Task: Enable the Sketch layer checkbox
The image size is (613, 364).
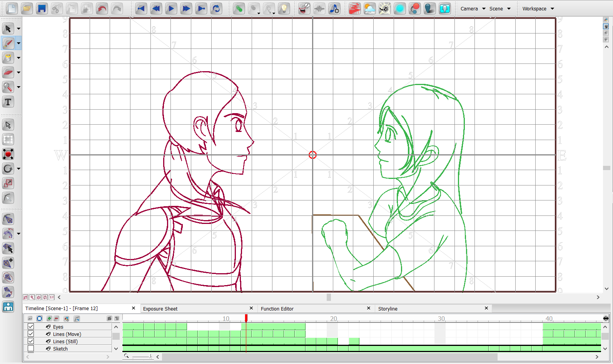Action: click(31, 349)
